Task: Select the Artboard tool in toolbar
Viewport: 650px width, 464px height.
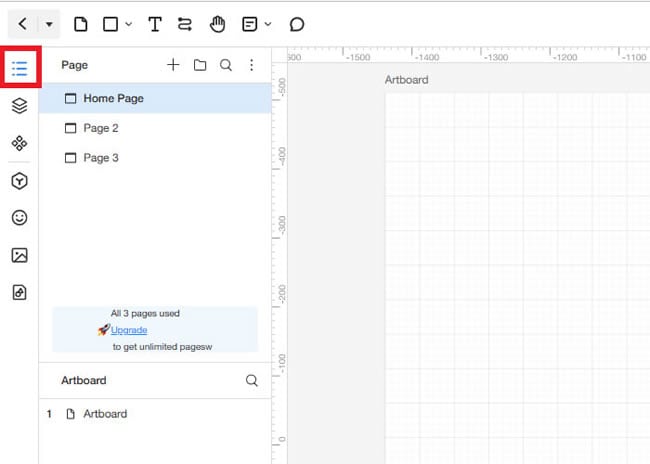Action: point(81,24)
